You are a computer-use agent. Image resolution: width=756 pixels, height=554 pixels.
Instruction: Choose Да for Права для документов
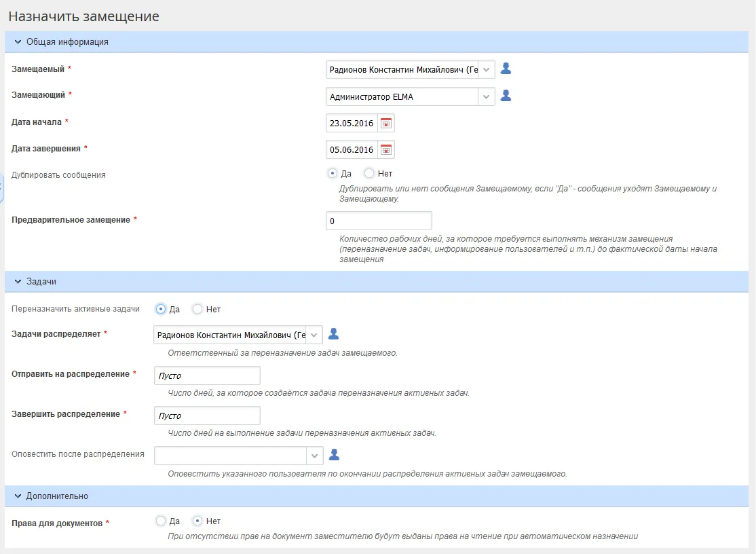[x=161, y=521]
